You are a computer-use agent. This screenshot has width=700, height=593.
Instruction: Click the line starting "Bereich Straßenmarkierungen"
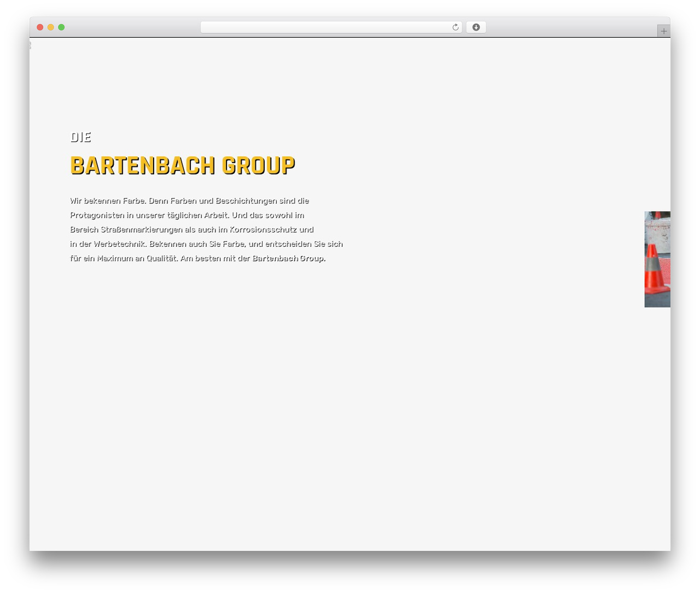pyautogui.click(x=192, y=229)
